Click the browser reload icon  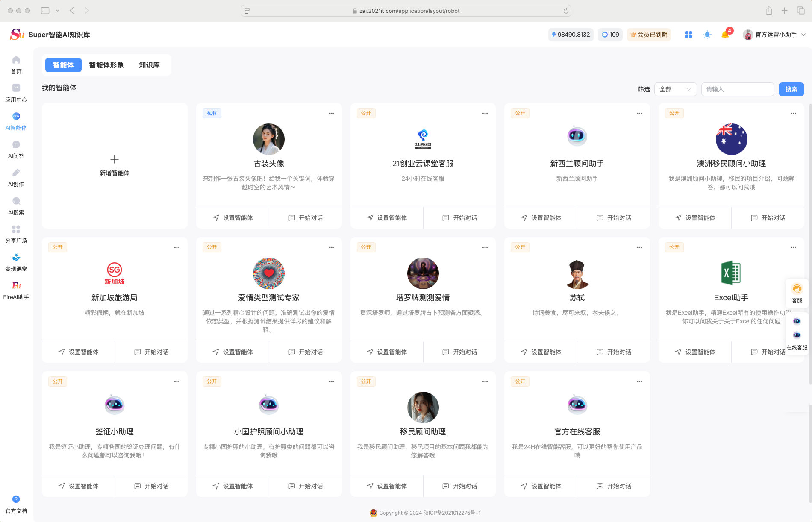tap(566, 11)
